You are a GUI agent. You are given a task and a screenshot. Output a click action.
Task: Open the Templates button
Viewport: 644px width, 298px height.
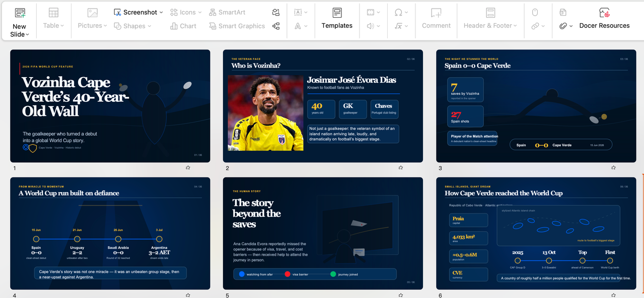(337, 19)
